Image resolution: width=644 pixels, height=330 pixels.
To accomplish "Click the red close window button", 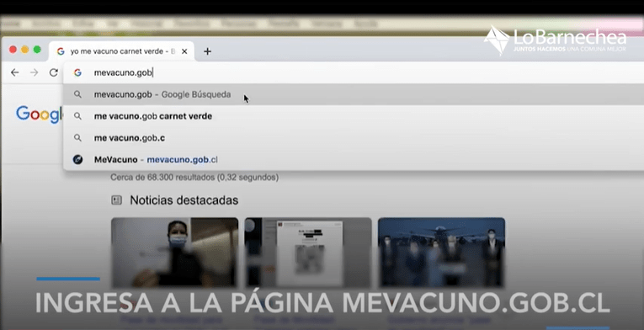I will tap(13, 50).
